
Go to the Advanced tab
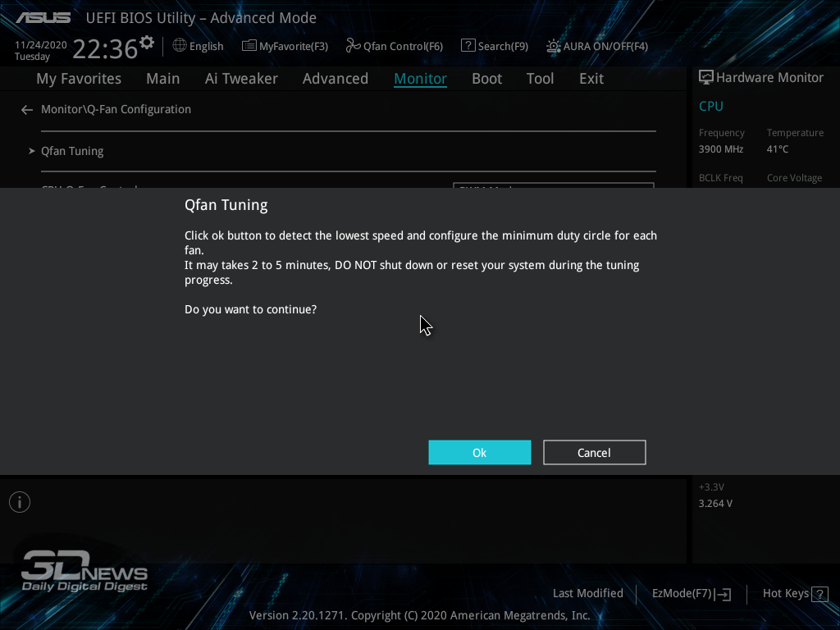[x=336, y=79]
